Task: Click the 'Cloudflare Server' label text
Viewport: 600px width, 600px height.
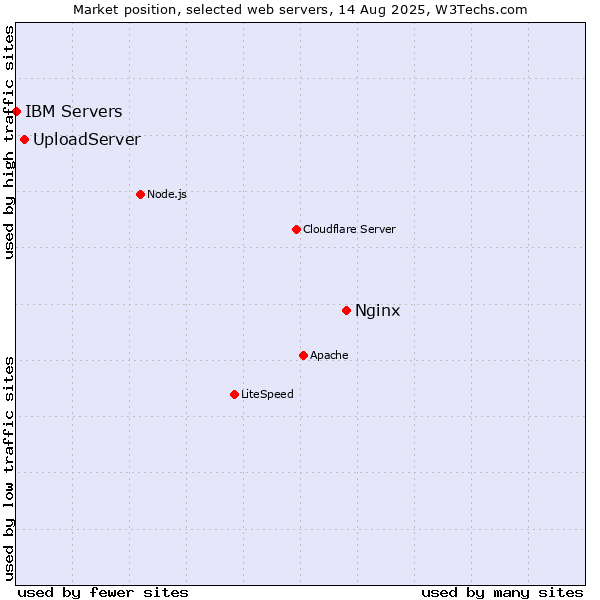Action: point(349,229)
